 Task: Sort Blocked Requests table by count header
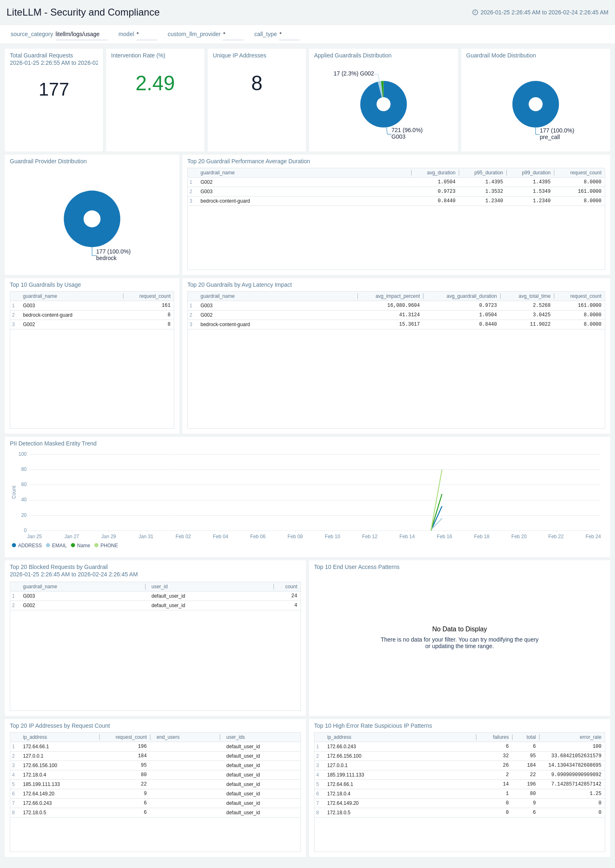(291, 587)
